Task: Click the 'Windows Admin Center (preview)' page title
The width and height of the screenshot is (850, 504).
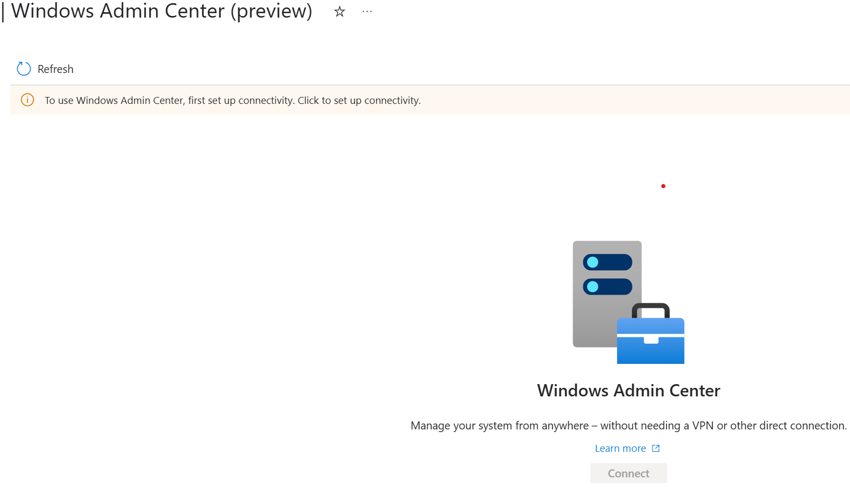Action: [x=162, y=11]
